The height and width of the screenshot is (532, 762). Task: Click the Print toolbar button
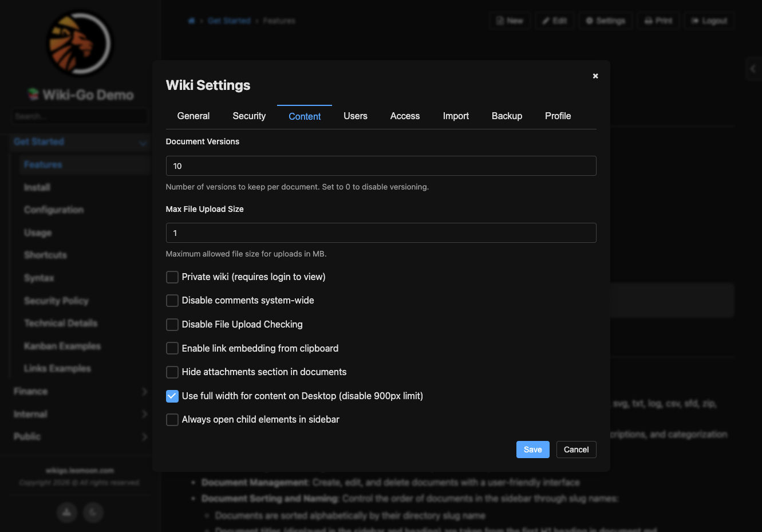[658, 21]
